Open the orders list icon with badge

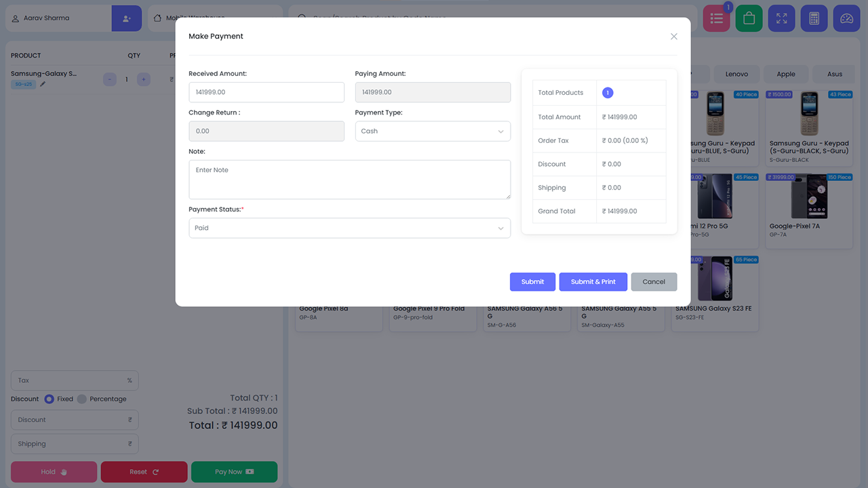coord(716,18)
